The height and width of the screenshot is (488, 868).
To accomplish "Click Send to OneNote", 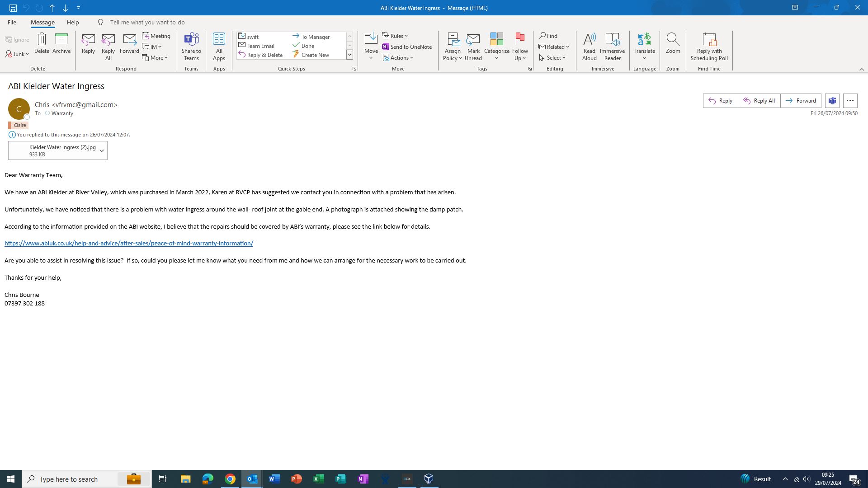I will point(407,47).
